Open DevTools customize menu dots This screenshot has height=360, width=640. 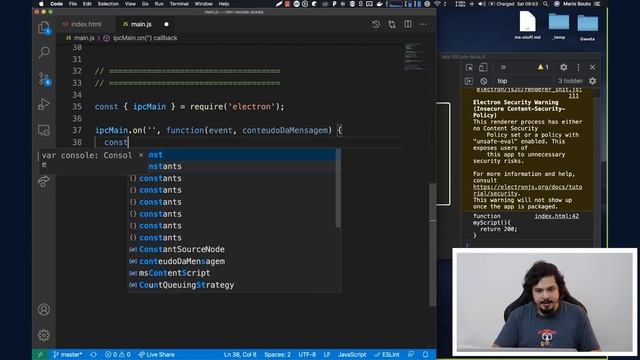[x=578, y=68]
